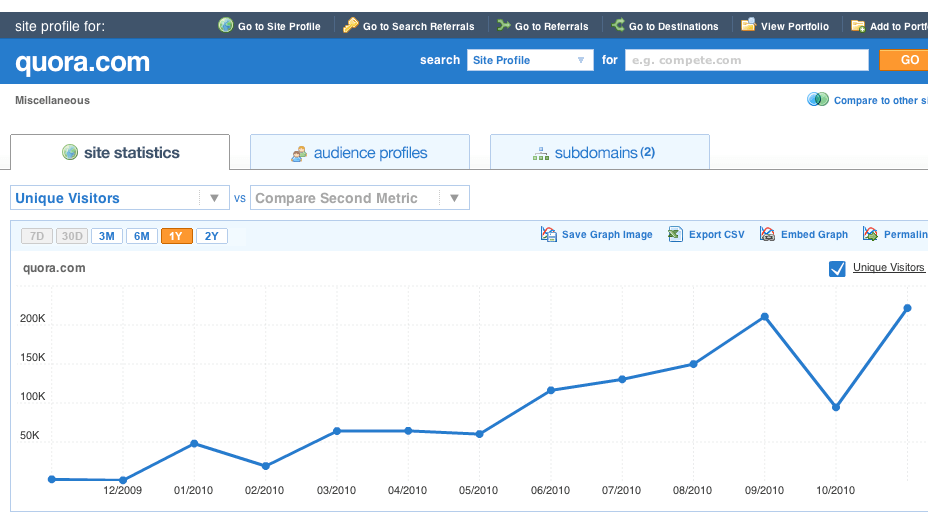Click the Go to Destinations arrow icon
928x512 pixels.
(x=618, y=25)
